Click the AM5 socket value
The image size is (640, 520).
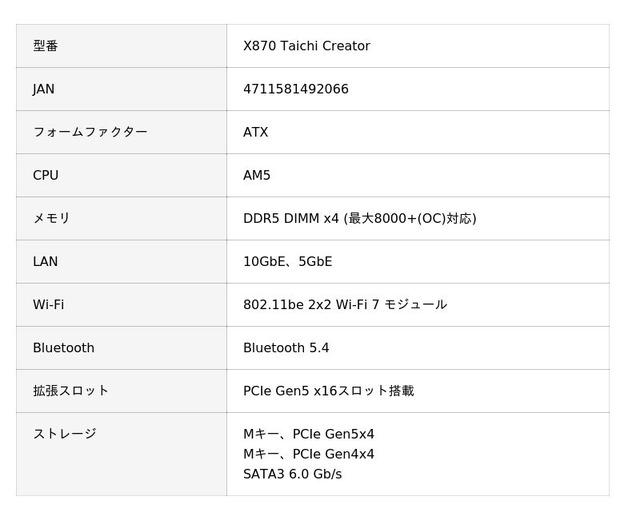tap(257, 175)
